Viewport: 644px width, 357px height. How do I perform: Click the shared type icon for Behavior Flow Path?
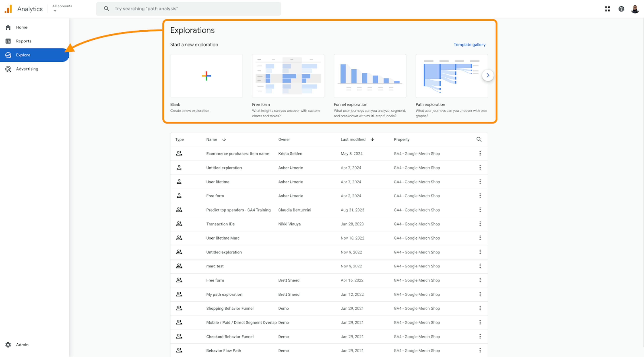click(179, 350)
